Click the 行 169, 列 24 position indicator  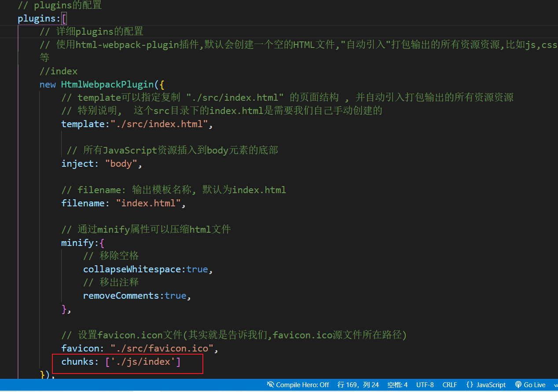[x=358, y=385]
